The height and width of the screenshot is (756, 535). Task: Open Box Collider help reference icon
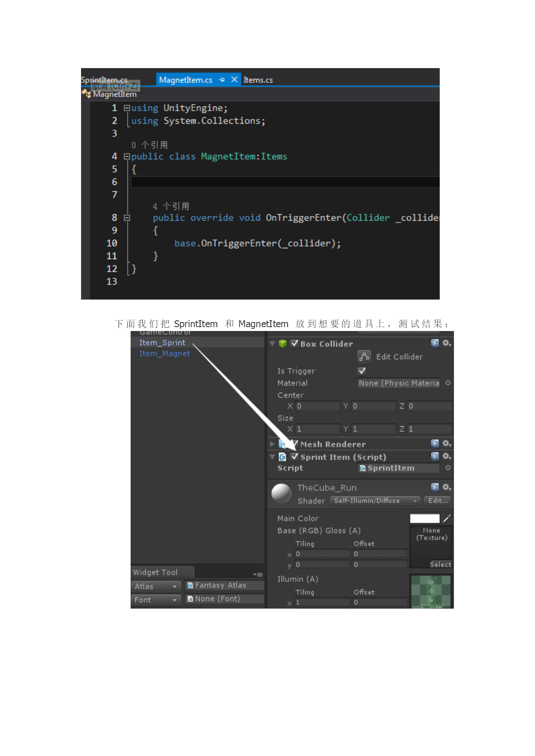[435, 343]
